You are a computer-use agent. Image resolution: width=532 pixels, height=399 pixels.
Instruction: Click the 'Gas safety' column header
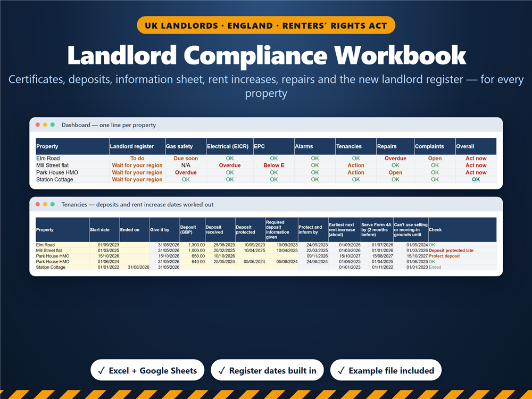[x=186, y=147]
